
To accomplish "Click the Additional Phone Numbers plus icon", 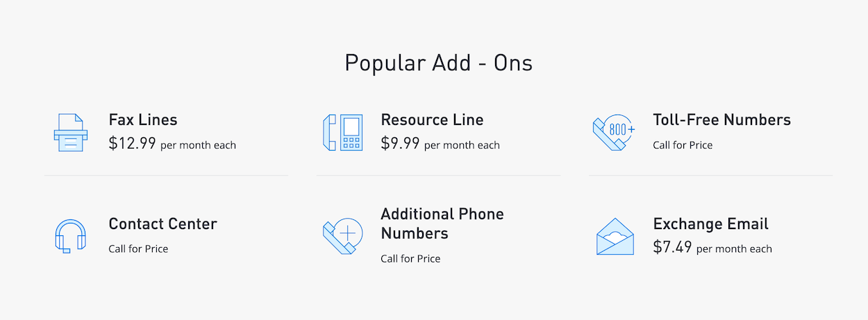I will [x=342, y=236].
